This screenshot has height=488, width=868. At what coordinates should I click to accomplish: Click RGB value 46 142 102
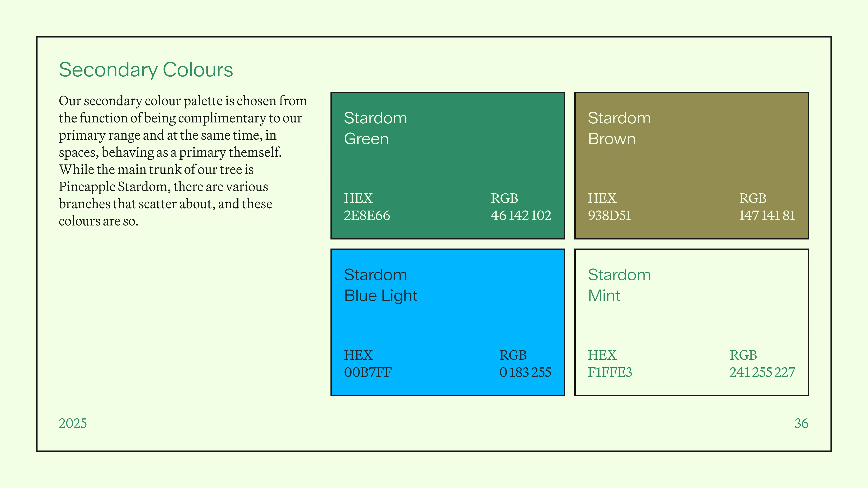pyautogui.click(x=521, y=216)
